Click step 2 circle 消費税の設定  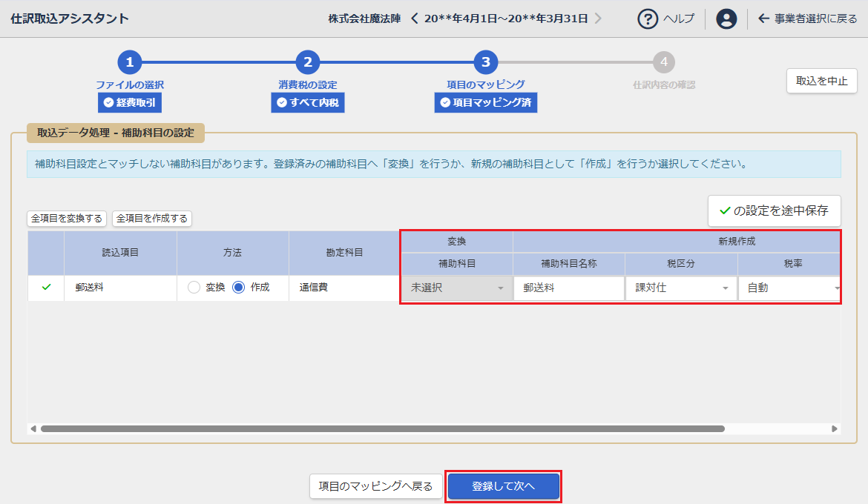click(307, 62)
